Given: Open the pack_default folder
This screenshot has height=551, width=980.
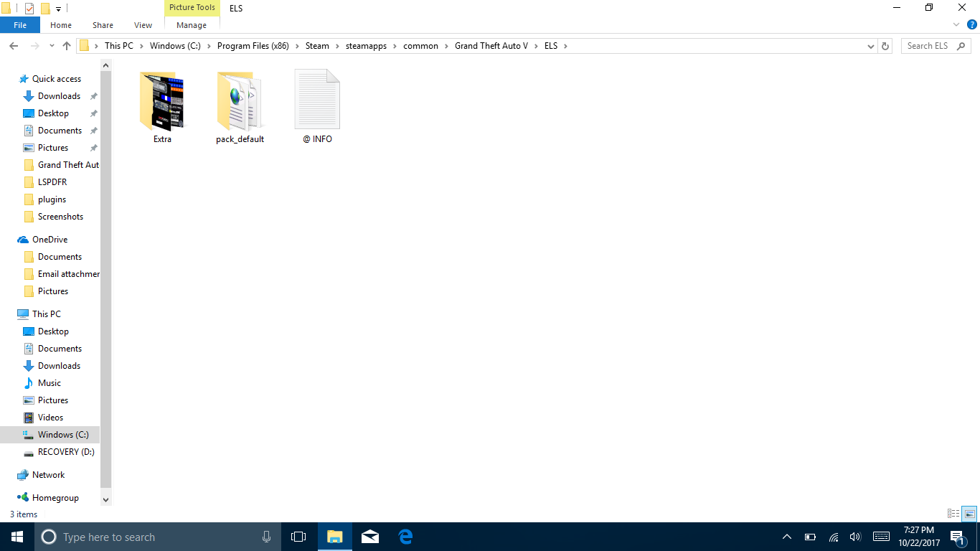Looking at the screenshot, I should 240,106.
